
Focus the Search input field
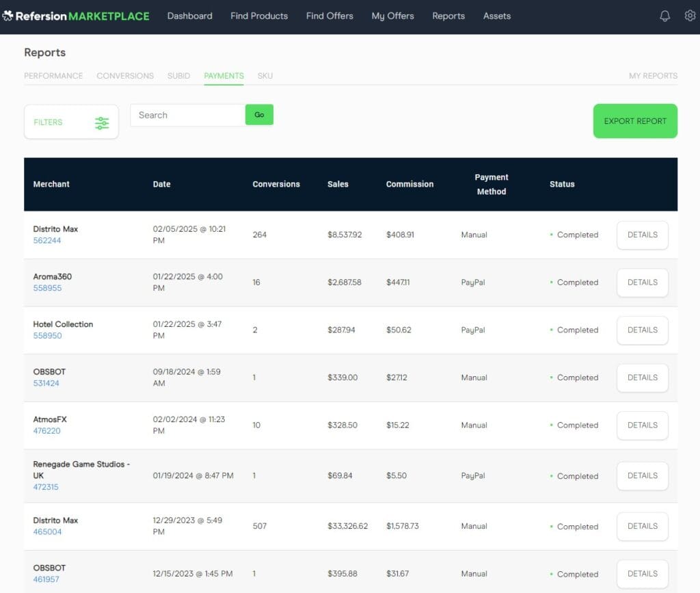point(188,115)
